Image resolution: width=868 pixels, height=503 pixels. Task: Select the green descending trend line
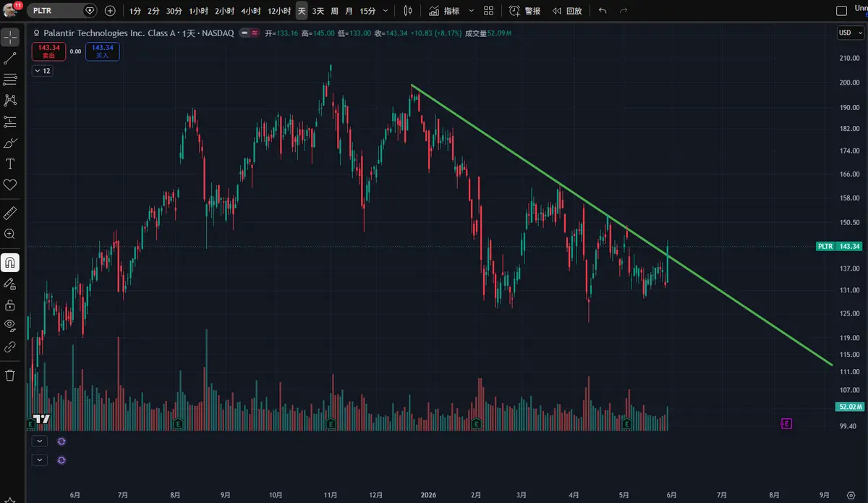coord(622,226)
